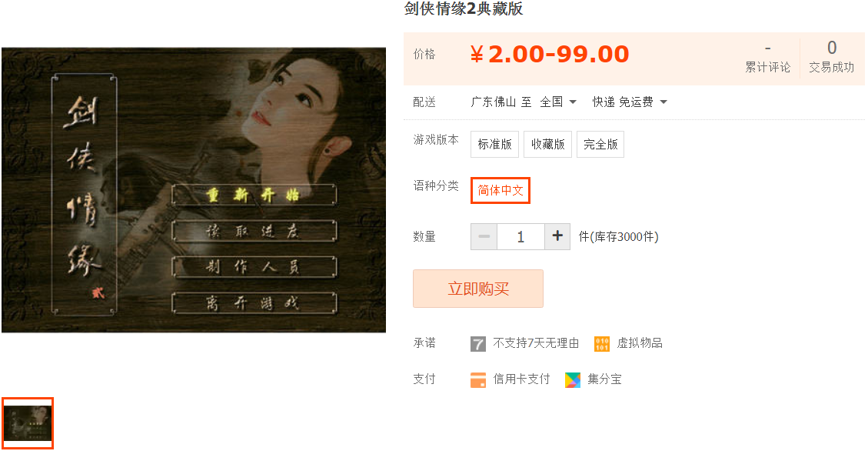
Task: Click the 7-day no-return policy icon
Action: coord(477,343)
